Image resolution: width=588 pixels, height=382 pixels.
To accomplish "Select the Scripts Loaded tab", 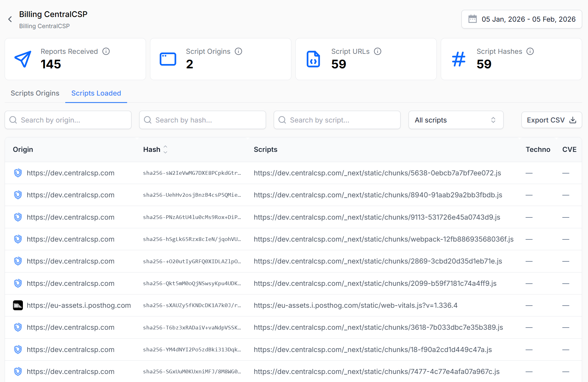I will tap(96, 93).
